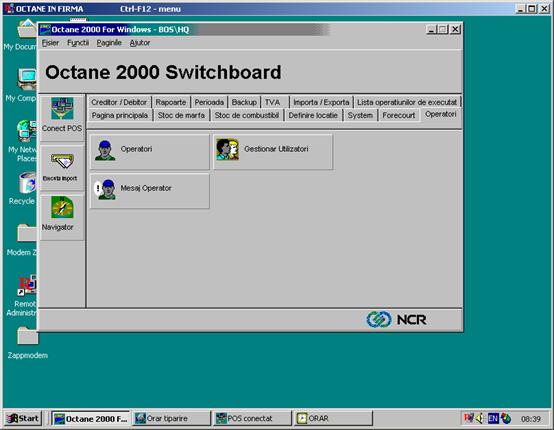This screenshot has width=554, height=430.
Task: Launch the Navigator compass icon
Action: [x=62, y=207]
